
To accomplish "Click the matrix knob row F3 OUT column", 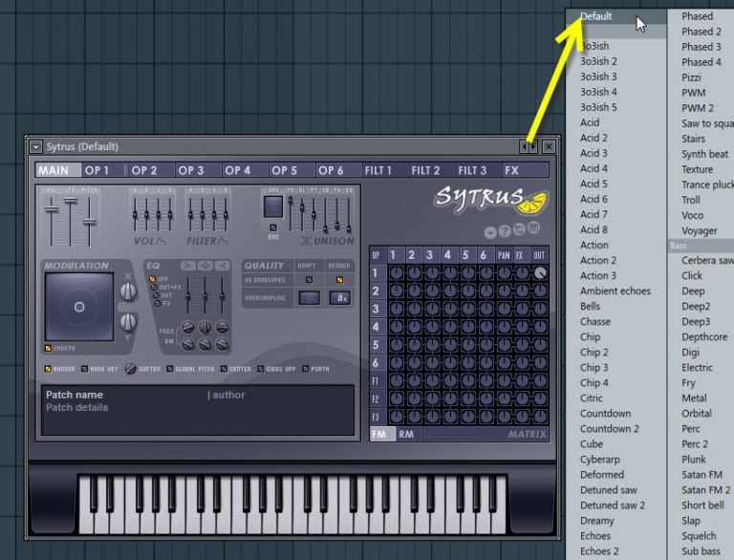I will [x=540, y=417].
